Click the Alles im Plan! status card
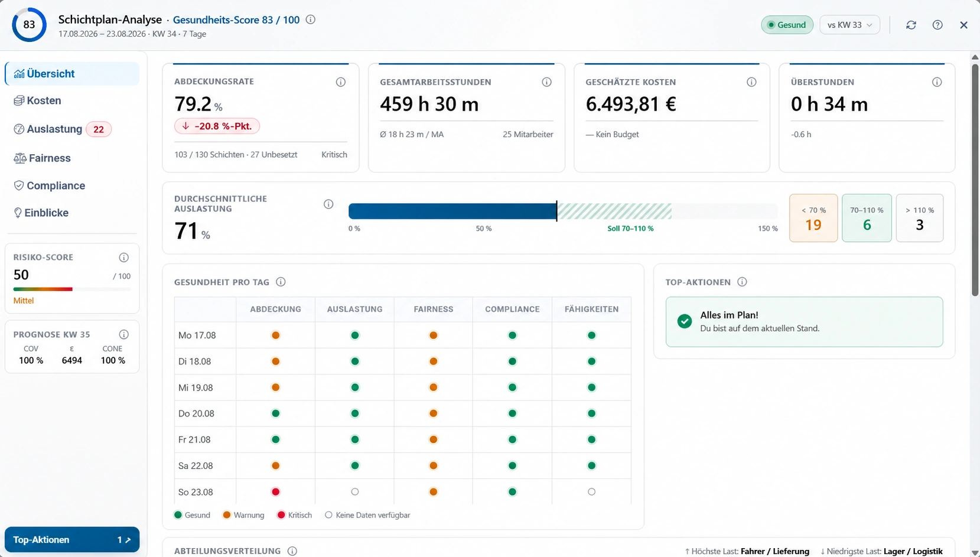This screenshot has height=557, width=980. click(x=804, y=321)
